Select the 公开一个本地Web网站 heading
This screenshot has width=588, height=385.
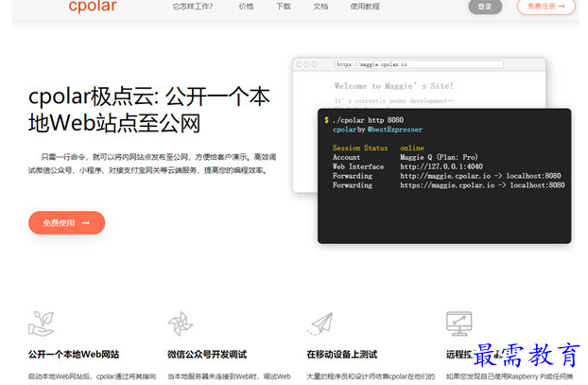(x=74, y=354)
